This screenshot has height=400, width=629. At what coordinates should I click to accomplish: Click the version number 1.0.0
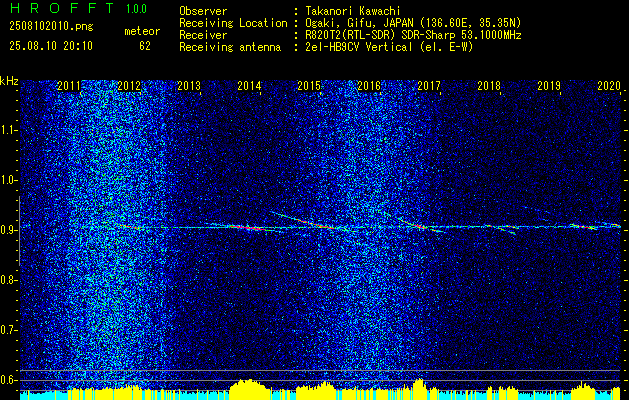pyautogui.click(x=136, y=9)
